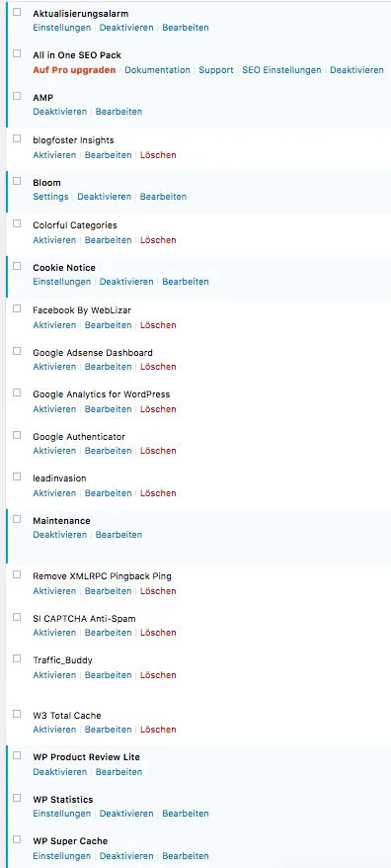Open WP Statistics Einstellungen

(x=61, y=814)
